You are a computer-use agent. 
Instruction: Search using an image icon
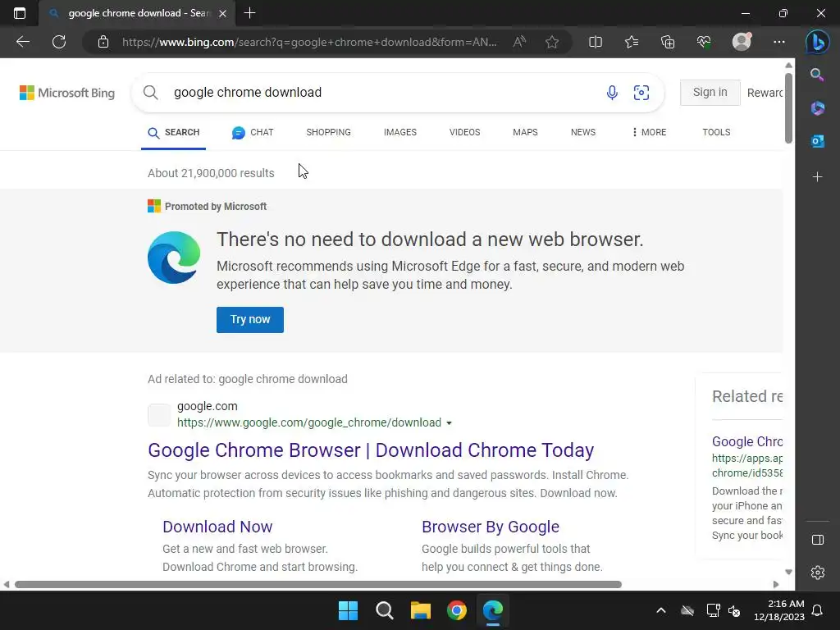point(641,93)
